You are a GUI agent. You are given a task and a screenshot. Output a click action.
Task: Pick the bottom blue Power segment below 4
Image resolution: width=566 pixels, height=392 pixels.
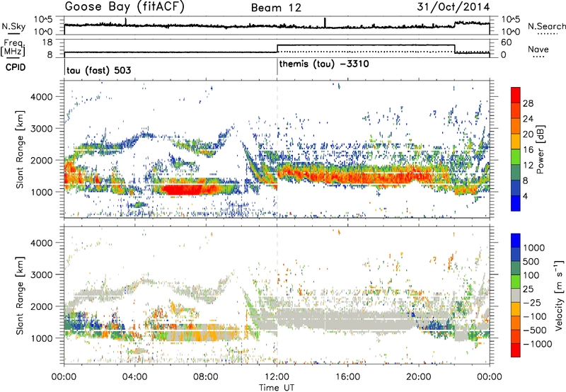pos(516,203)
